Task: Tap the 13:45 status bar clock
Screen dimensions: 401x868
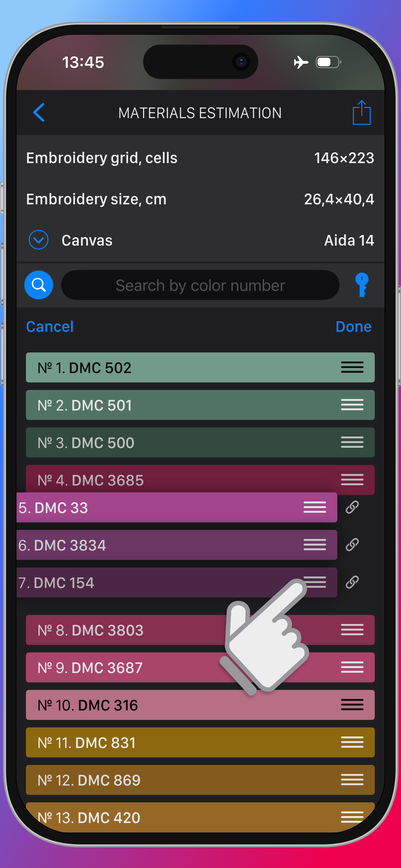Action: (x=83, y=62)
